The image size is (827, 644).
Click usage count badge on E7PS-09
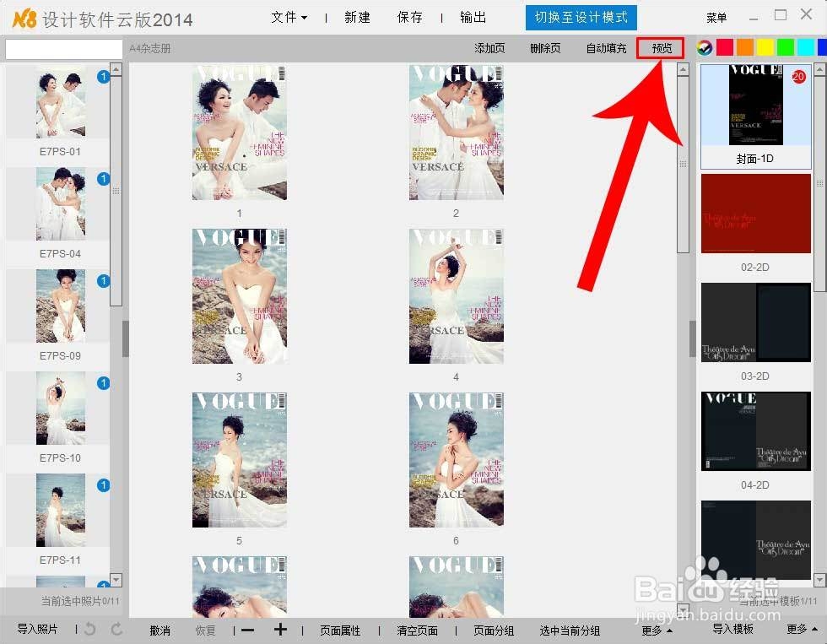click(x=103, y=281)
